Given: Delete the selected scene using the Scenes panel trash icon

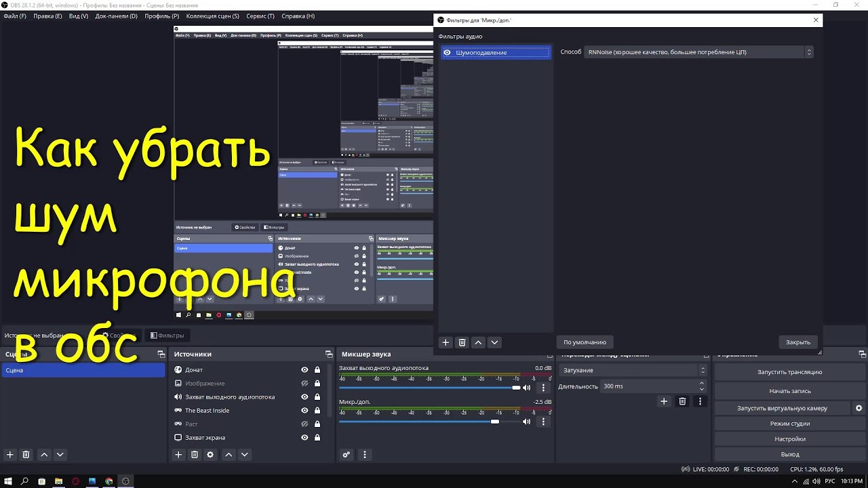Looking at the screenshot, I should click(x=26, y=455).
